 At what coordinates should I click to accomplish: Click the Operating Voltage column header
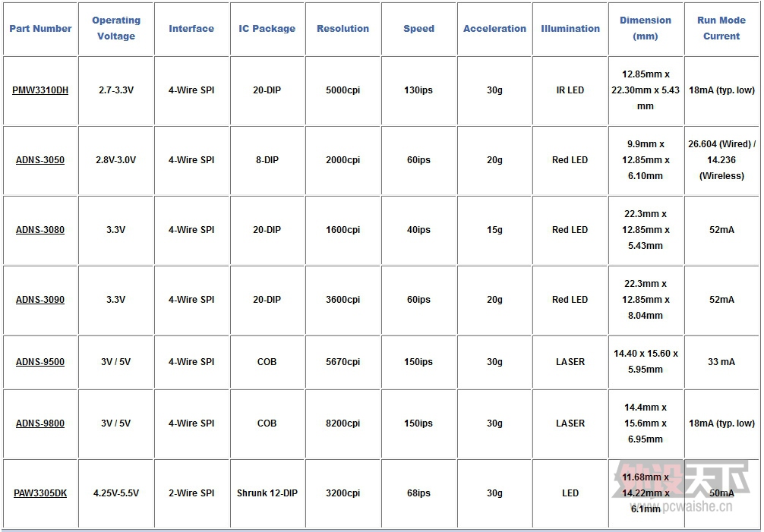(x=116, y=28)
